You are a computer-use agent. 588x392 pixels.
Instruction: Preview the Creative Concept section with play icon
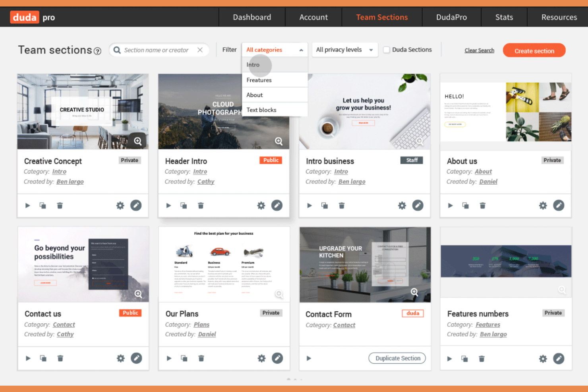pos(27,206)
